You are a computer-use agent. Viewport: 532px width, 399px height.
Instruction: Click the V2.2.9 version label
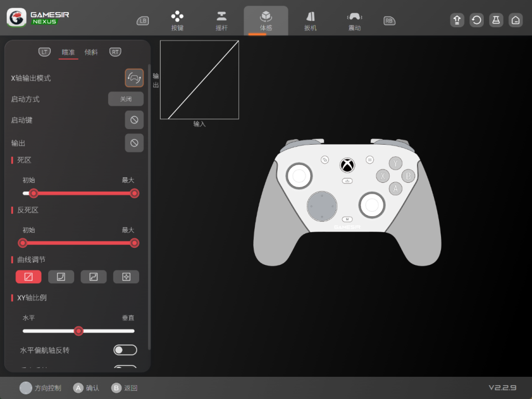pos(503,387)
